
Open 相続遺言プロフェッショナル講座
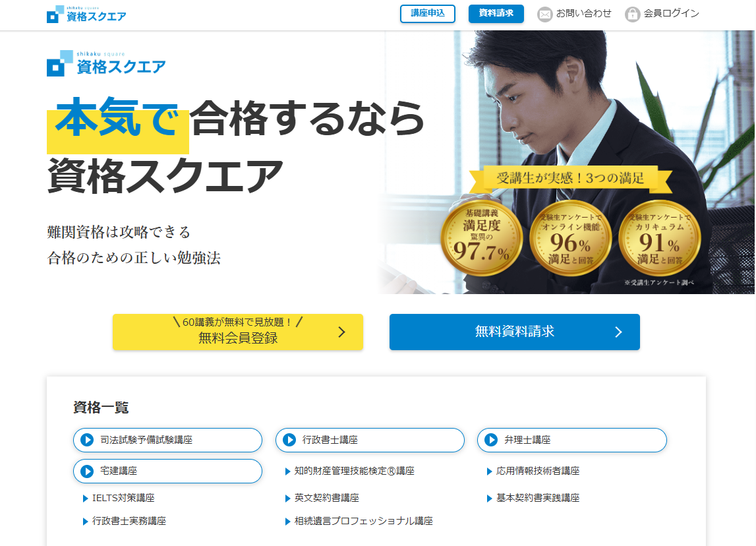pyautogui.click(x=364, y=521)
